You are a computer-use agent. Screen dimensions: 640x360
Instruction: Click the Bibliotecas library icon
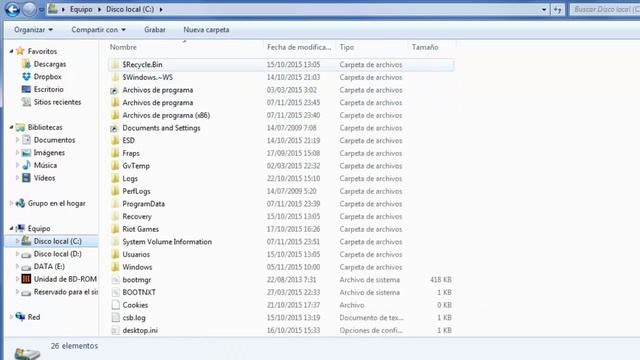(x=20, y=127)
